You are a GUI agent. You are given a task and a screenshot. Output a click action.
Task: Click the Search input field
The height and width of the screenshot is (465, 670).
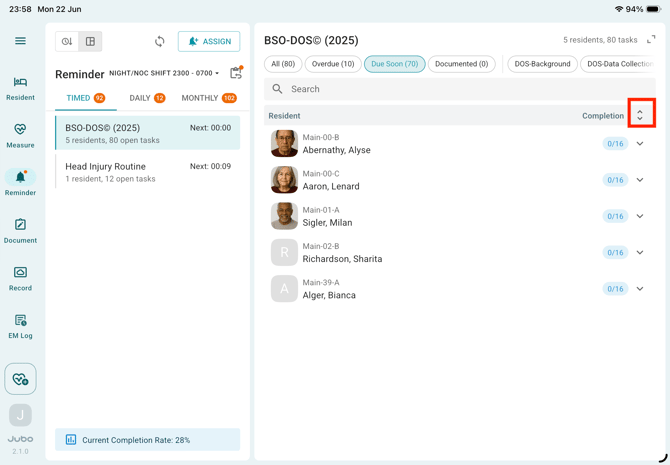coord(460,89)
